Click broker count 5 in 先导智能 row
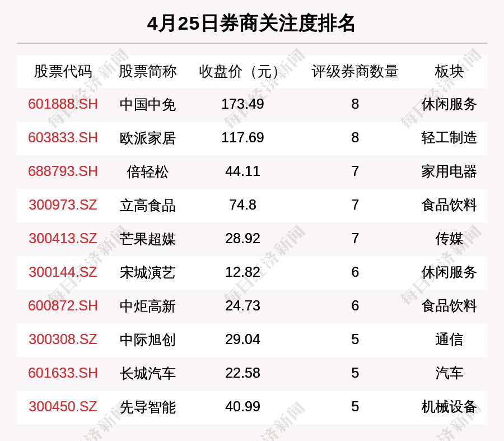This screenshot has width=504, height=441. (355, 407)
